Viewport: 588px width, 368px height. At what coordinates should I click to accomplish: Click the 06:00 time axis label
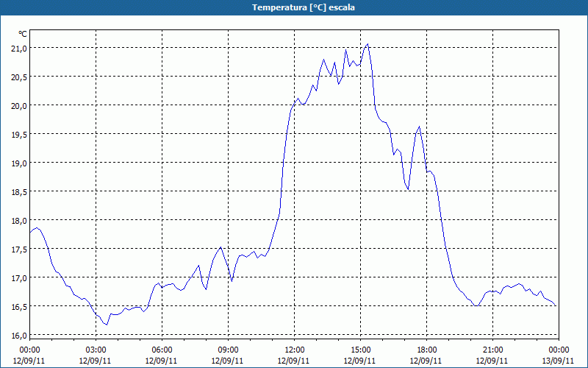click(x=162, y=350)
